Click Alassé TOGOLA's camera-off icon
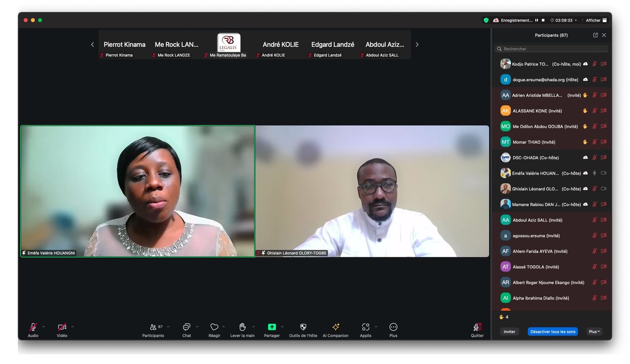The height and width of the screenshot is (364, 630). click(604, 267)
